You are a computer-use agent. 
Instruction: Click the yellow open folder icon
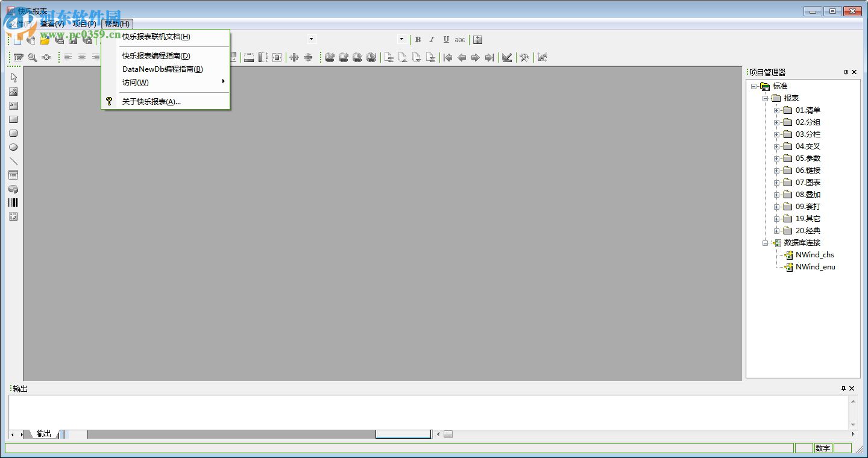point(45,40)
